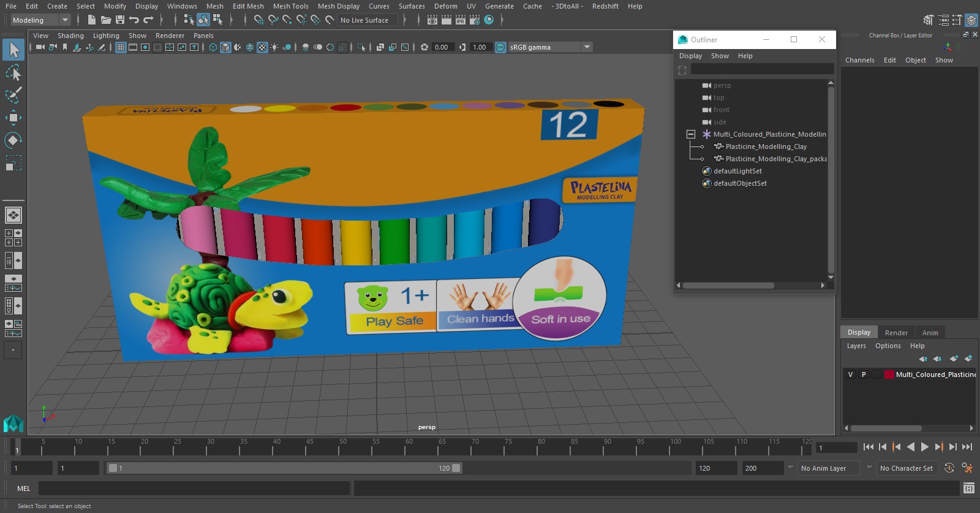This screenshot has height=513, width=980.
Task: Click the IPR render icon
Action: 461,20
